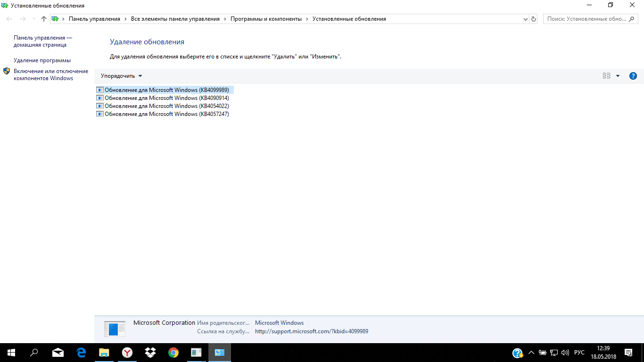Open the Удаление программы link
644x362 pixels.
(42, 60)
